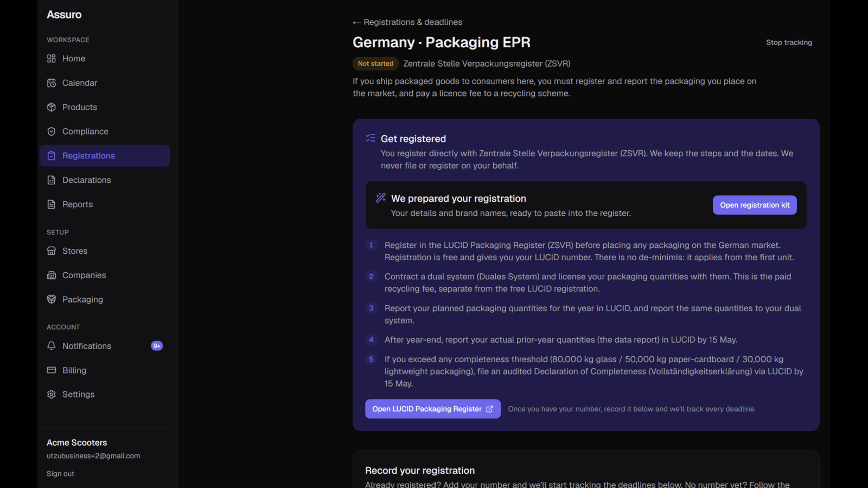Click the Declarations document icon
The height and width of the screenshot is (488, 868).
[52, 180]
